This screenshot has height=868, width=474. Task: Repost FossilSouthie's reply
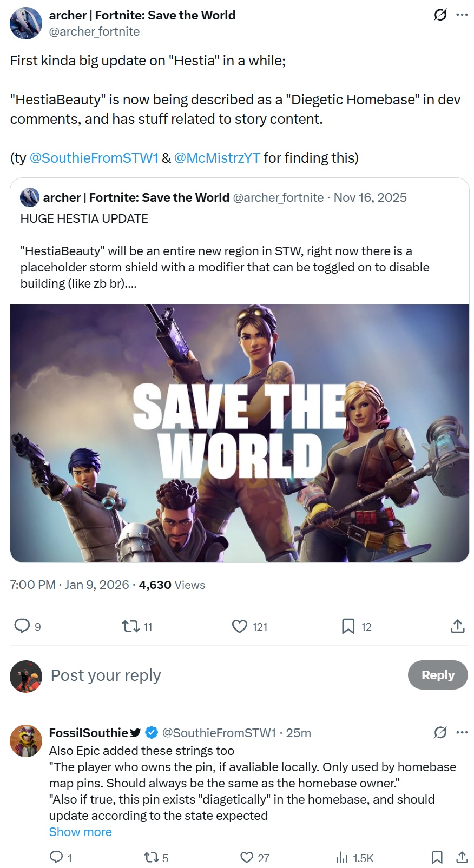[151, 857]
